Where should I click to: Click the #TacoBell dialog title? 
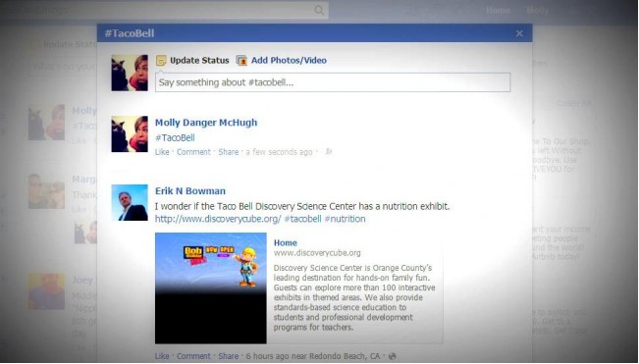(x=130, y=33)
